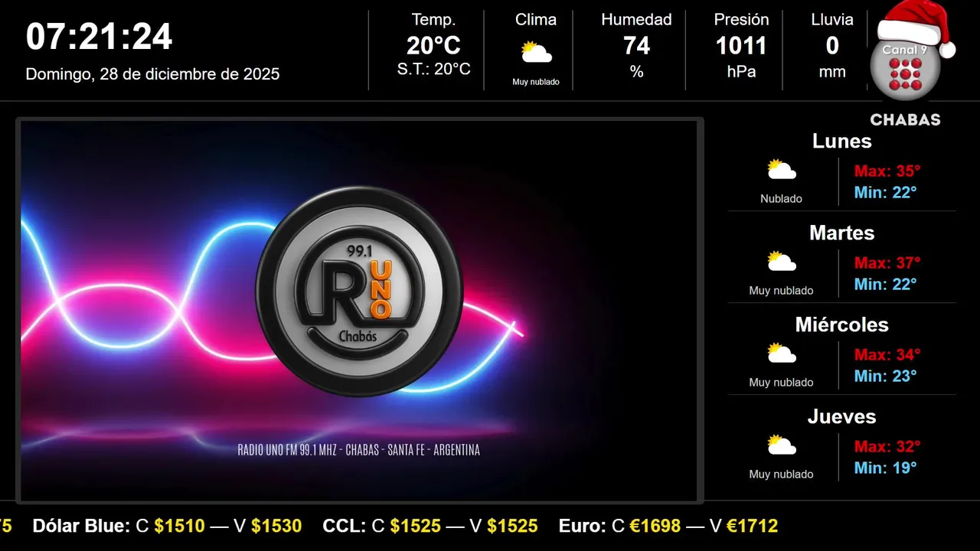Click the date Domingo, 28 de diciembre de 2025
This screenshot has width=980, height=551.
pyautogui.click(x=152, y=74)
